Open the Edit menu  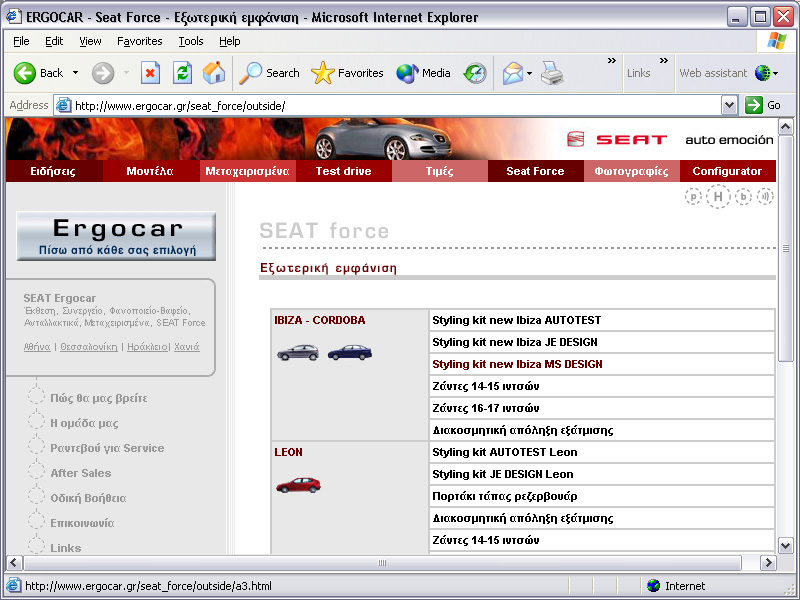54,41
